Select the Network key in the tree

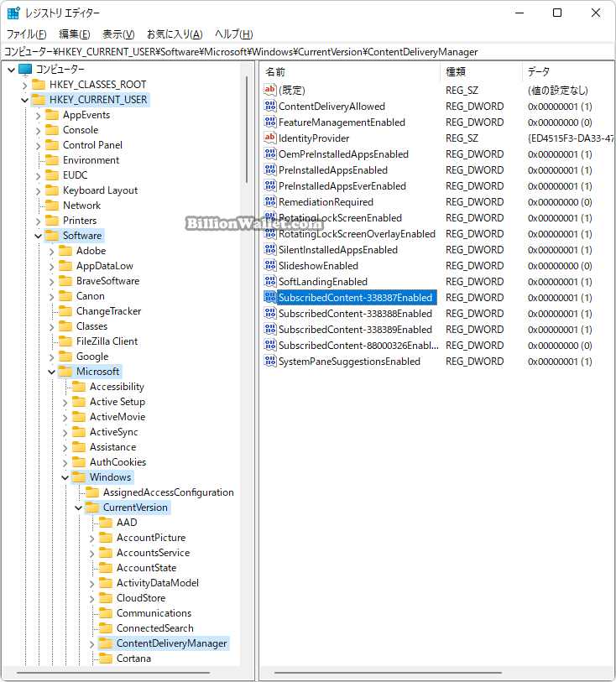[x=81, y=206]
